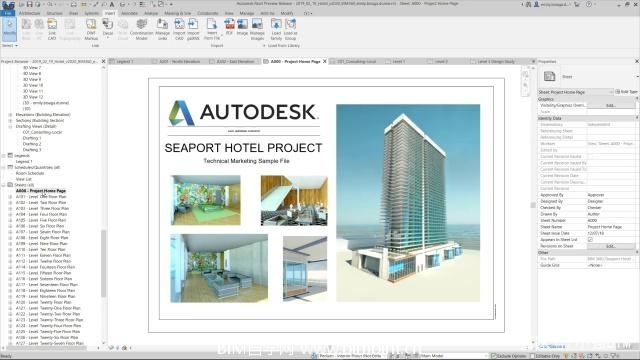Viewport: 640px width, 360px height.
Task: Open the Manage ribbon tab
Action: point(247,13)
